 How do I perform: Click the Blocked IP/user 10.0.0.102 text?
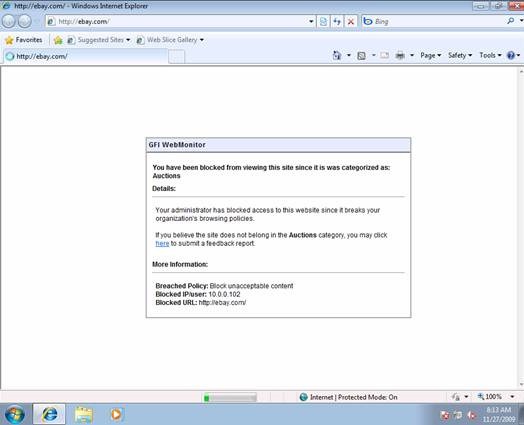(198, 294)
